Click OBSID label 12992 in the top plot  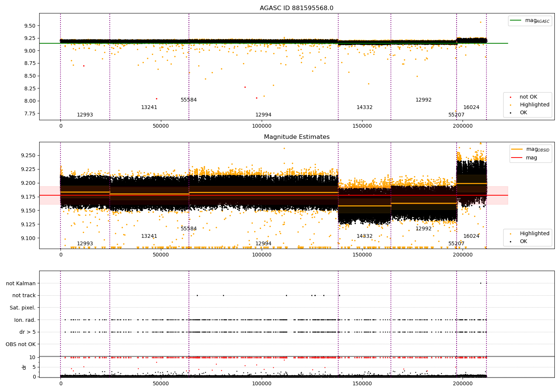click(423, 100)
